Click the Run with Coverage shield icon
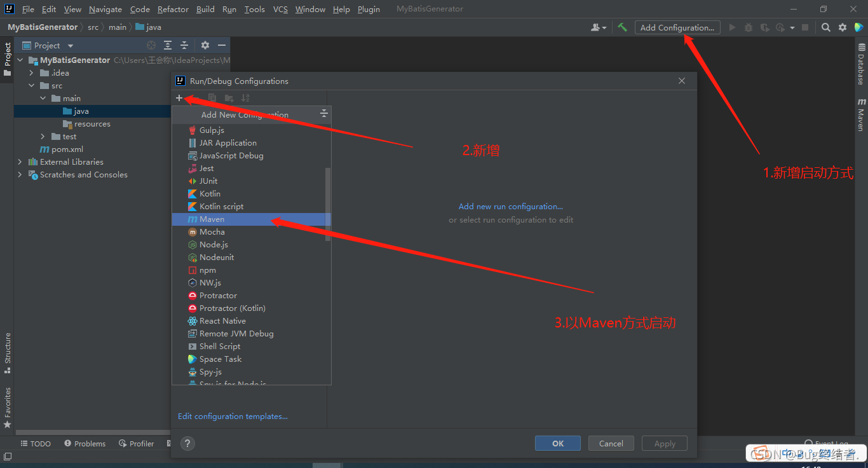Screen dimensions: 868x468 (764, 27)
